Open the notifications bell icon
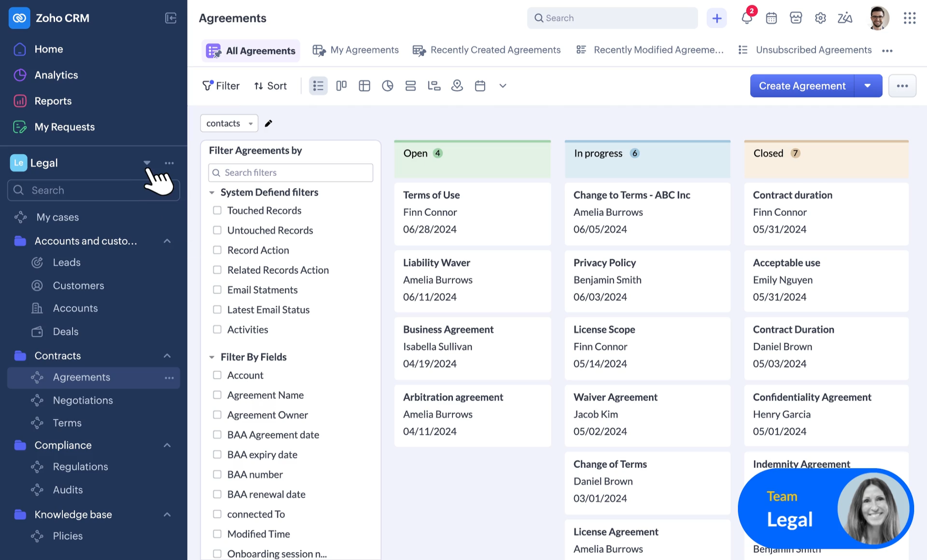The width and height of the screenshot is (927, 560). (746, 18)
